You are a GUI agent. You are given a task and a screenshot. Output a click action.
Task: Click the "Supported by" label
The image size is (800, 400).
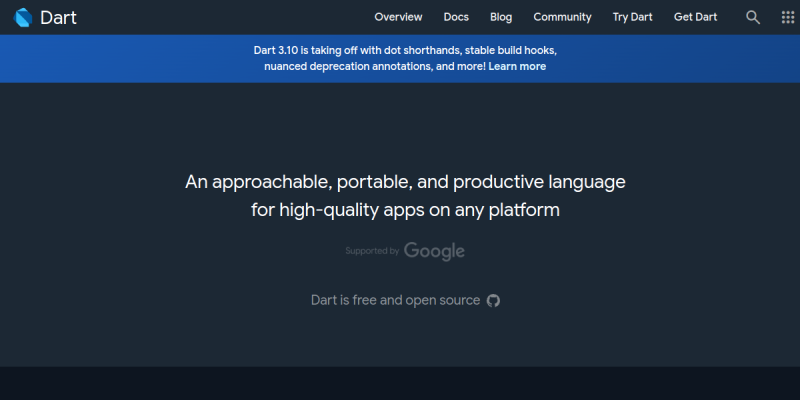point(372,251)
